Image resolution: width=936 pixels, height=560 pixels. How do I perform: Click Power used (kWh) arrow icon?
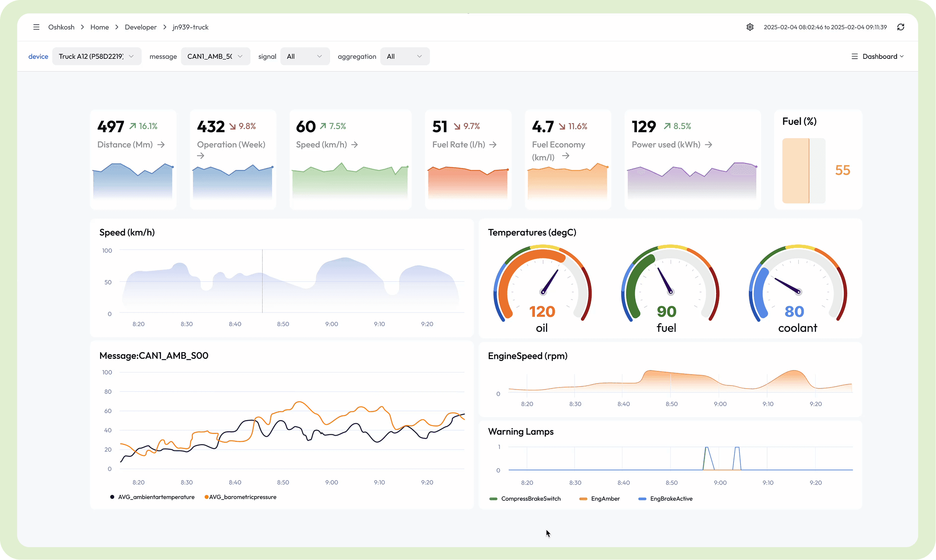click(709, 145)
